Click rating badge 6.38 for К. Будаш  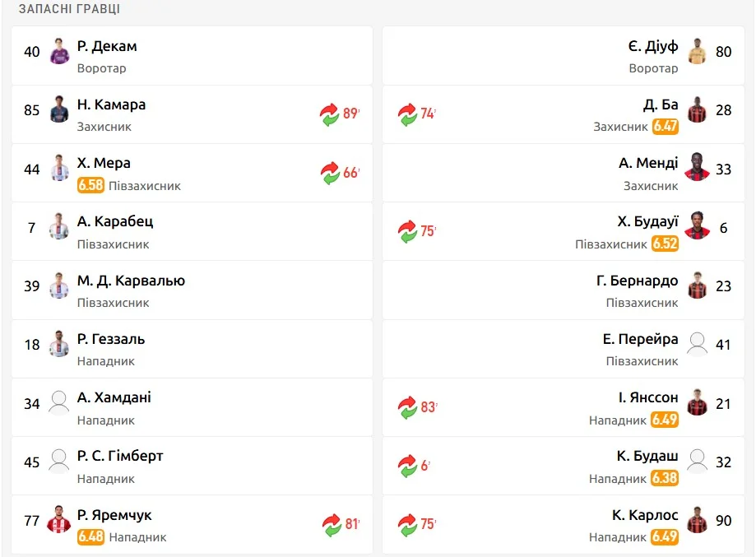tap(665, 478)
